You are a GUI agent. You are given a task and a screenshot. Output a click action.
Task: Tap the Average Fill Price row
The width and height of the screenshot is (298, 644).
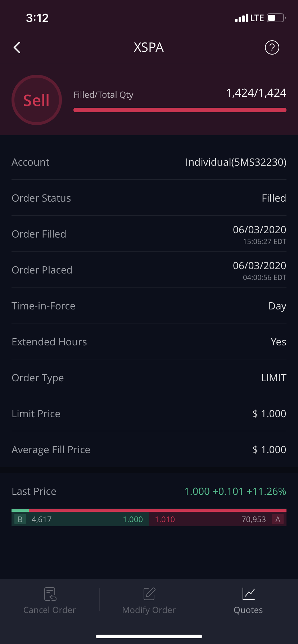pos(149,450)
